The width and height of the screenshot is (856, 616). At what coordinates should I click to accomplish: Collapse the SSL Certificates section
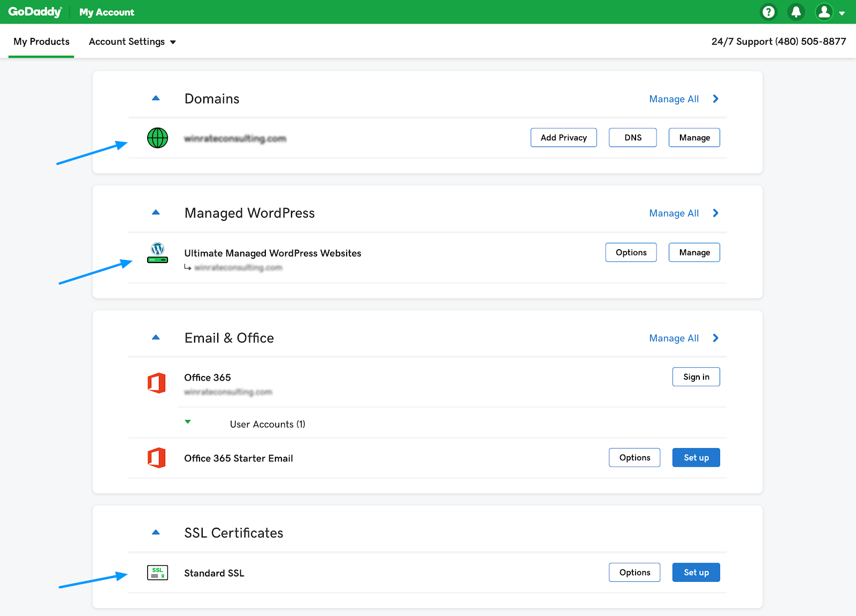pyautogui.click(x=156, y=533)
